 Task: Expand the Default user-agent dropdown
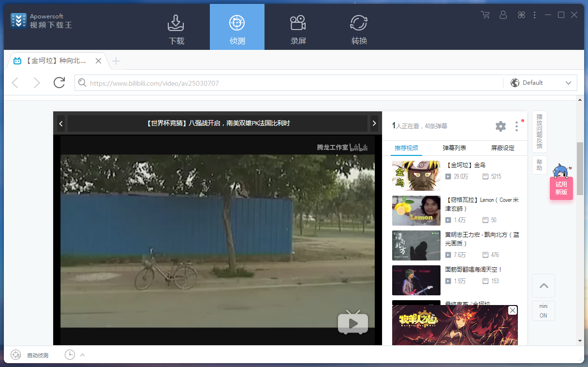tap(541, 83)
